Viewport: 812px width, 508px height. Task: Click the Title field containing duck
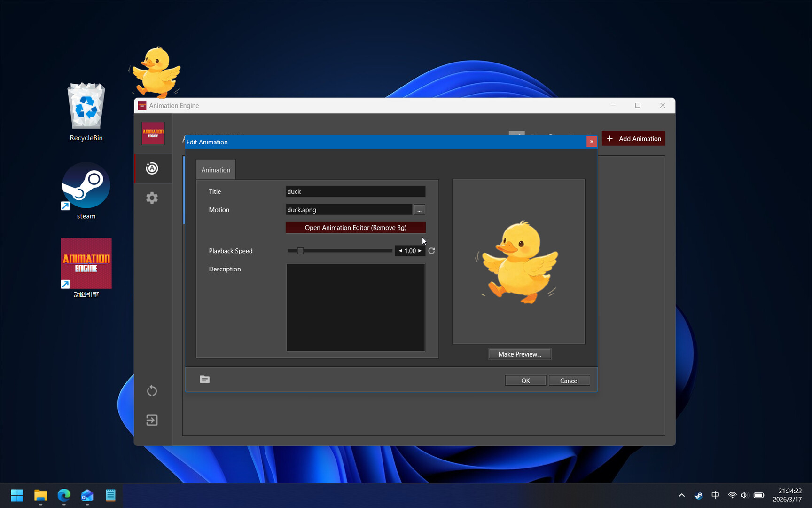point(355,191)
